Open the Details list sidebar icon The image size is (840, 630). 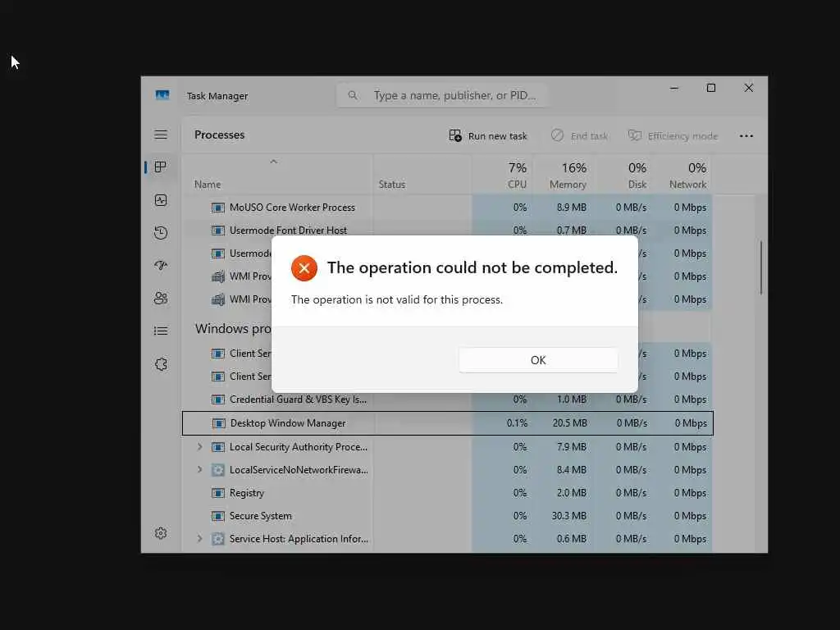tap(161, 331)
